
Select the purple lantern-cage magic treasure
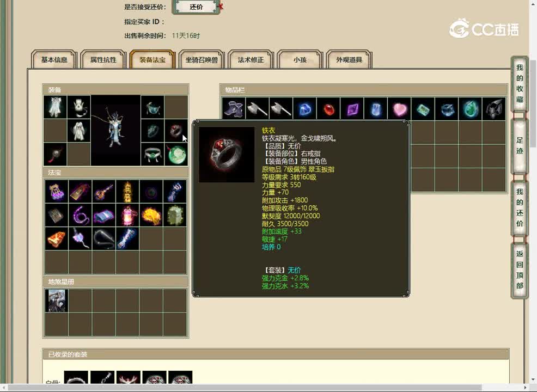pos(57,191)
